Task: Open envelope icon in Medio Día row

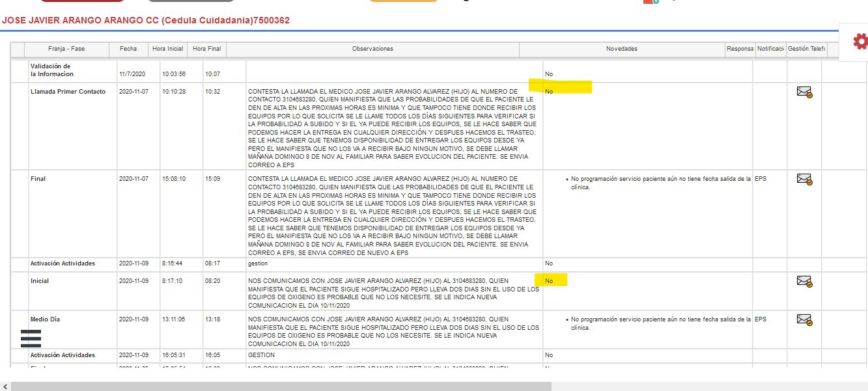Action: tap(804, 319)
